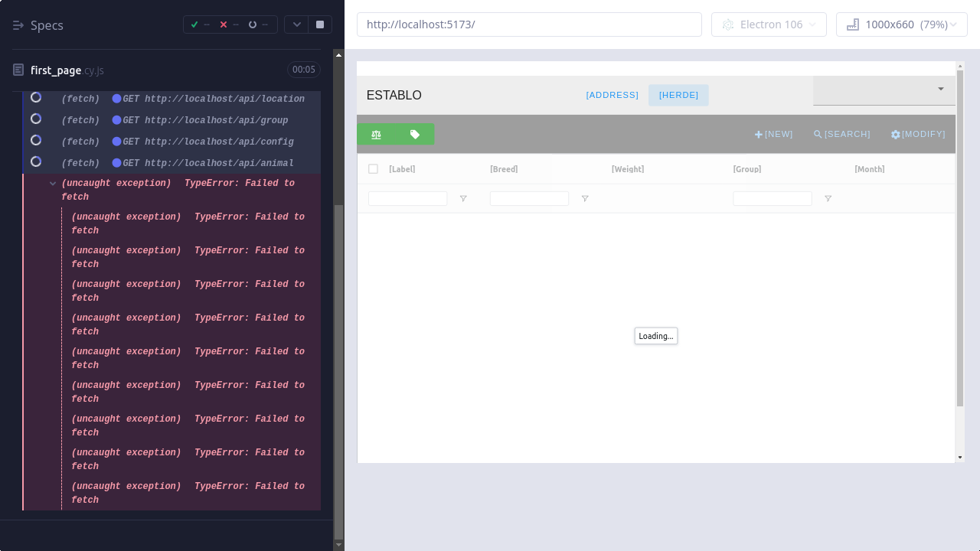Stop the running test with square icon
980x551 pixels.
click(320, 24)
